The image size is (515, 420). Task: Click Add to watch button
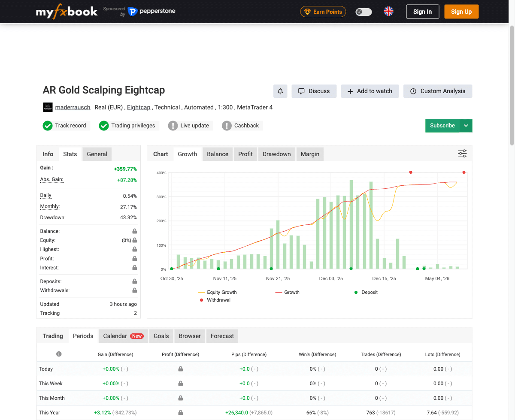(x=370, y=91)
